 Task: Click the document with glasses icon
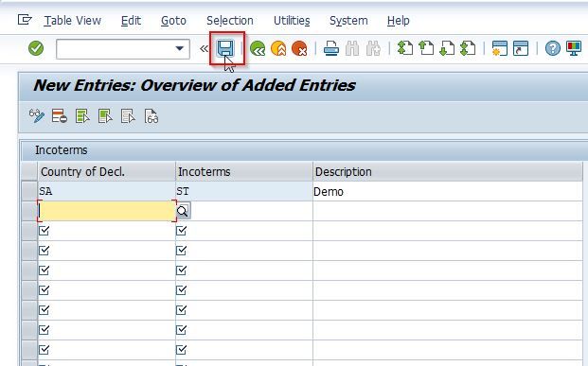(151, 116)
